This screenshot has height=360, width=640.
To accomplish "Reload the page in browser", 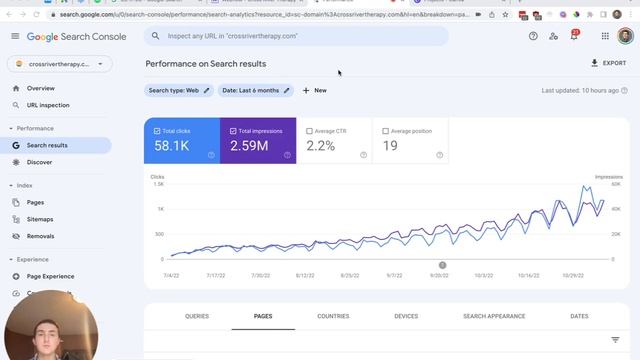I will tap(37, 15).
